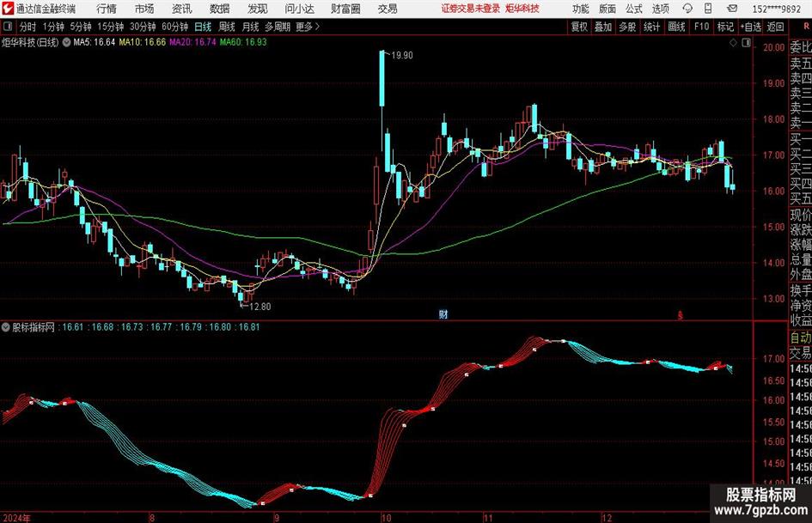Open the 资讯 menu
812x523 pixels.
(x=182, y=9)
